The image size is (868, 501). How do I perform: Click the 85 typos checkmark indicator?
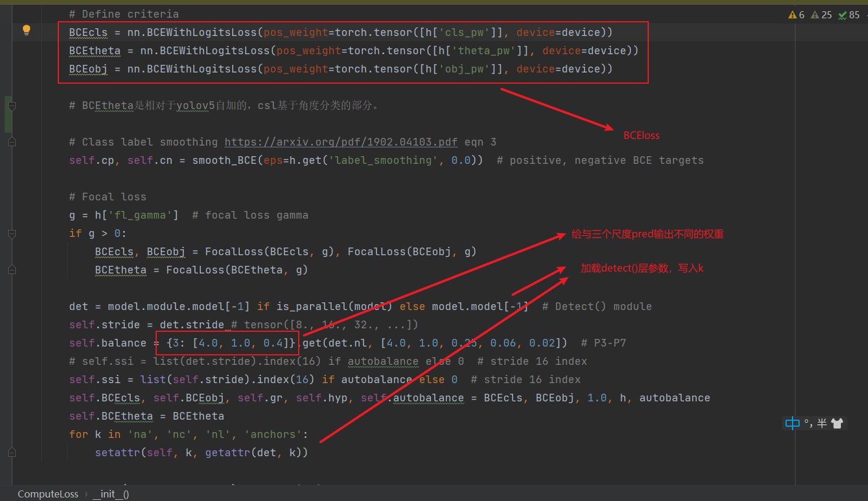pyautogui.click(x=849, y=15)
